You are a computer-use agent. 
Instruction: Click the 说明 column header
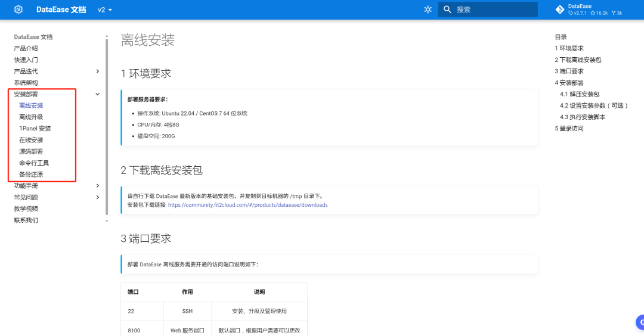259,292
